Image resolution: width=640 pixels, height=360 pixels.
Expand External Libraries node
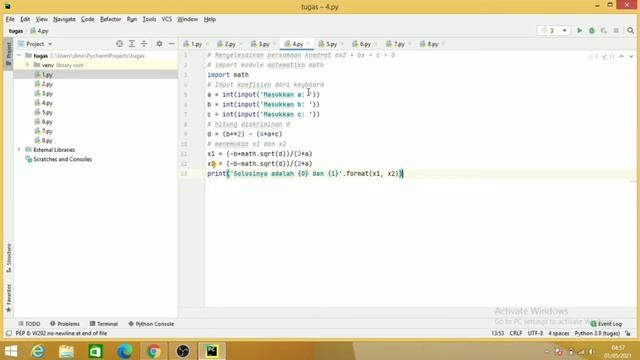click(x=19, y=150)
